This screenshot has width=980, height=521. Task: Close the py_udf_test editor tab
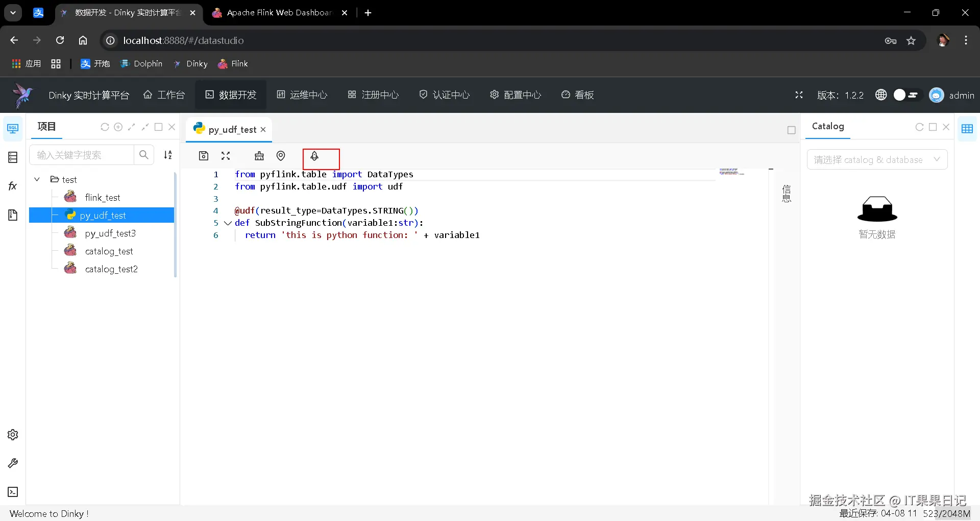point(263,130)
